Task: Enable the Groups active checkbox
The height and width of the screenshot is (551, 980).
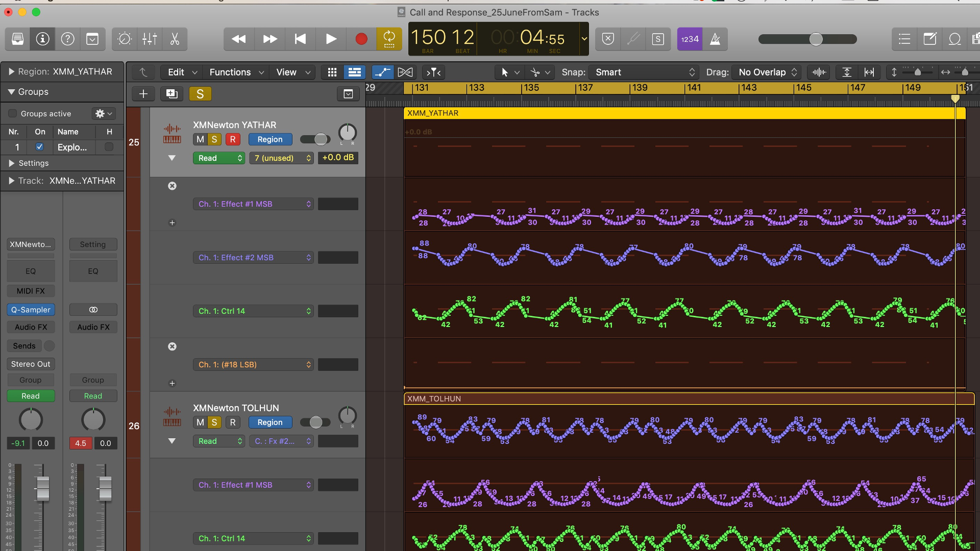Action: pyautogui.click(x=13, y=113)
